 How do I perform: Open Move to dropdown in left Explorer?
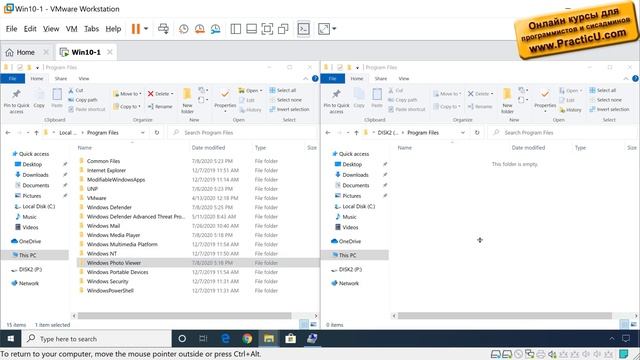click(127, 94)
